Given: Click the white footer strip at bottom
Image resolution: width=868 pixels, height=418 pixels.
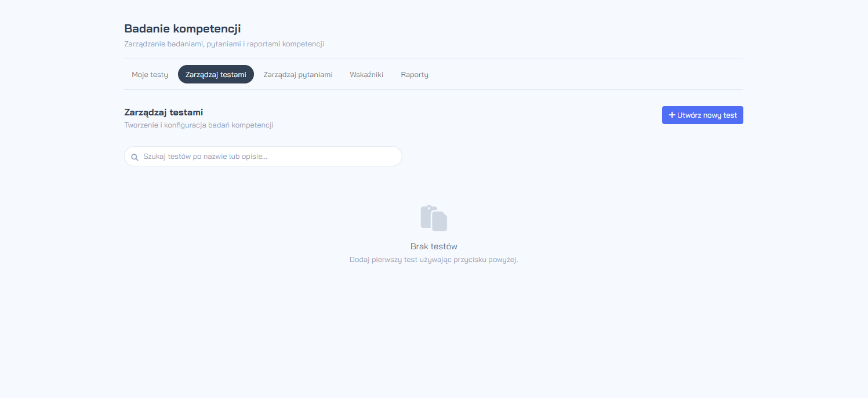Looking at the screenshot, I should 434,408.
